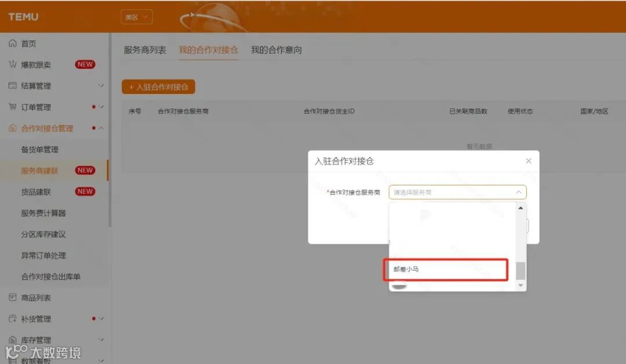Screen dimensions: 626x364
Task: Click dropdown list scroll down arrow
Action: [521, 285]
